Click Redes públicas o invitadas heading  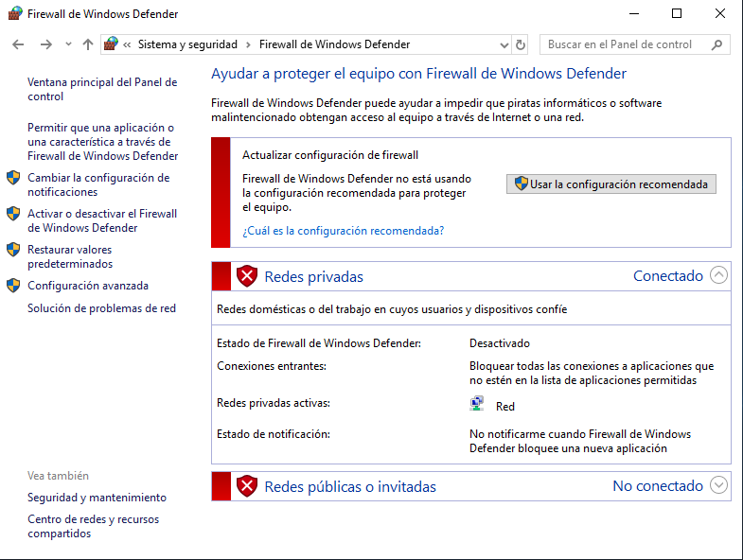pos(350,487)
